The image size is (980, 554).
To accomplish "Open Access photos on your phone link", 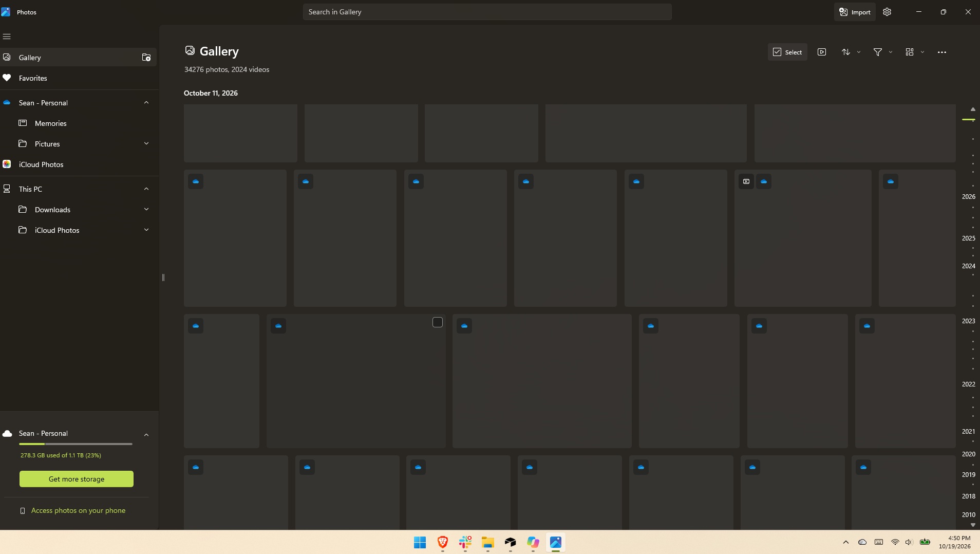I will [x=78, y=510].
